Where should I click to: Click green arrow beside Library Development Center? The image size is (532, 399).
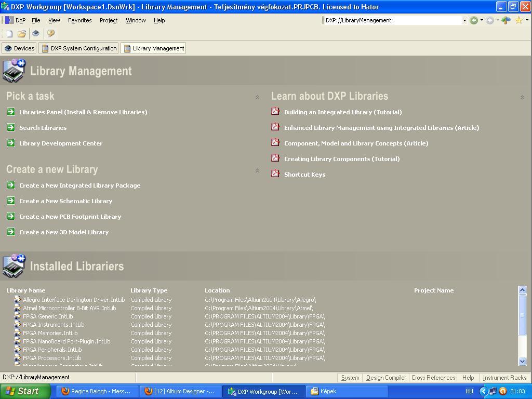coord(11,143)
